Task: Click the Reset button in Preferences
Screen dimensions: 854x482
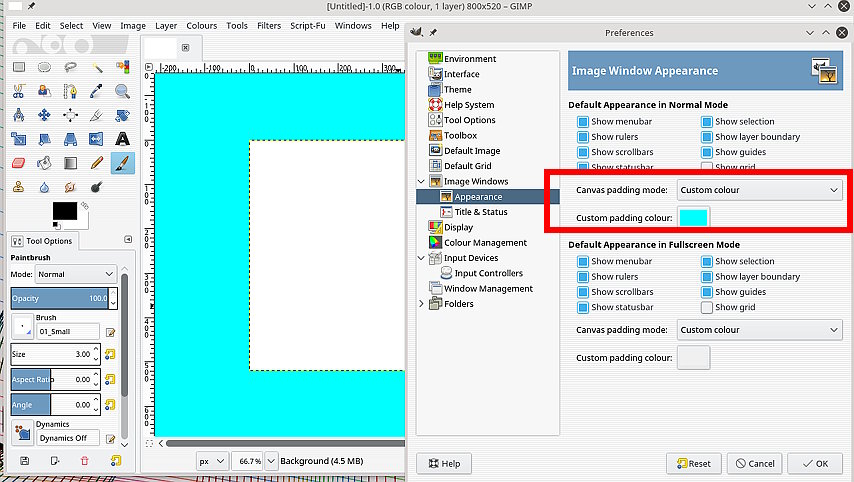Action: [x=693, y=463]
